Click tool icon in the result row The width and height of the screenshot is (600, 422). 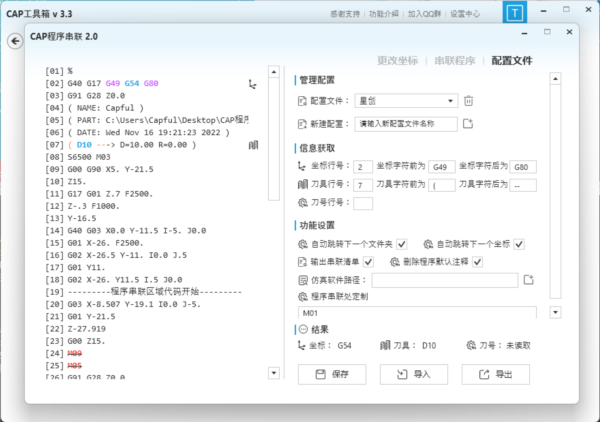[x=385, y=345]
